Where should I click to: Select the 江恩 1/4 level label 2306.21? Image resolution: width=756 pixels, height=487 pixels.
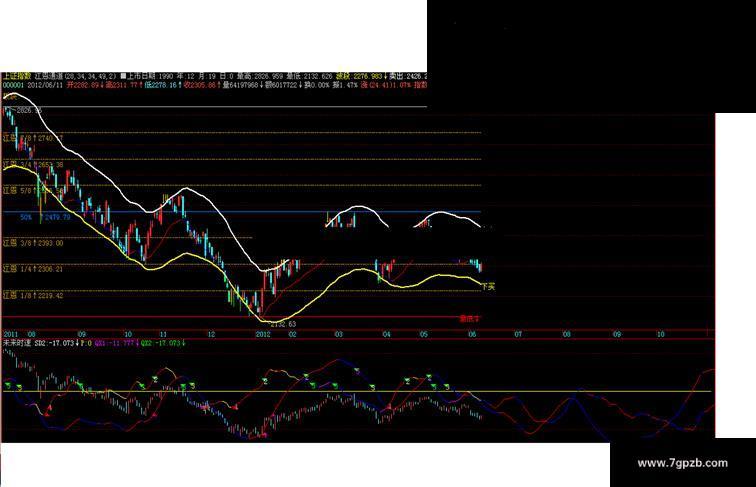pyautogui.click(x=33, y=269)
